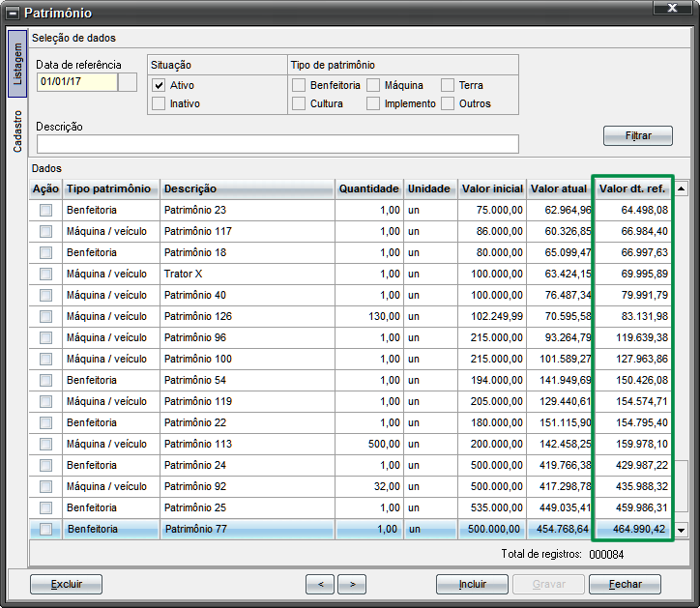Select the Patrimônio 113 description cell
The width and height of the screenshot is (700, 608).
248,445
